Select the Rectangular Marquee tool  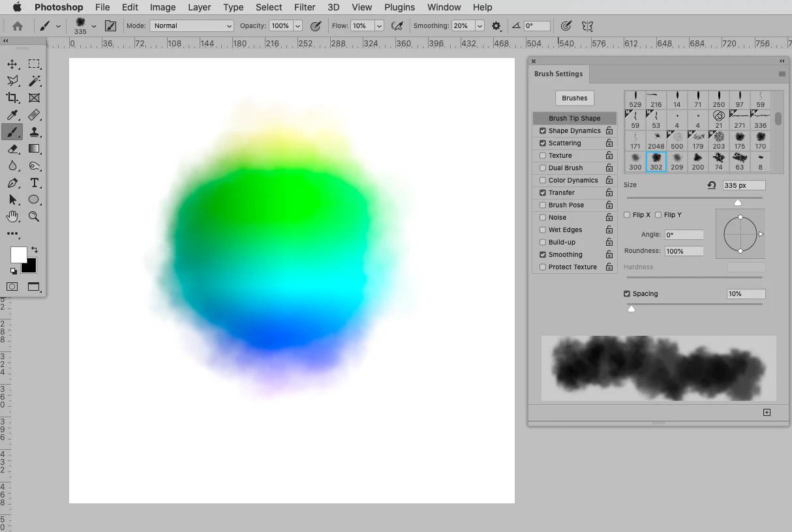pos(34,64)
